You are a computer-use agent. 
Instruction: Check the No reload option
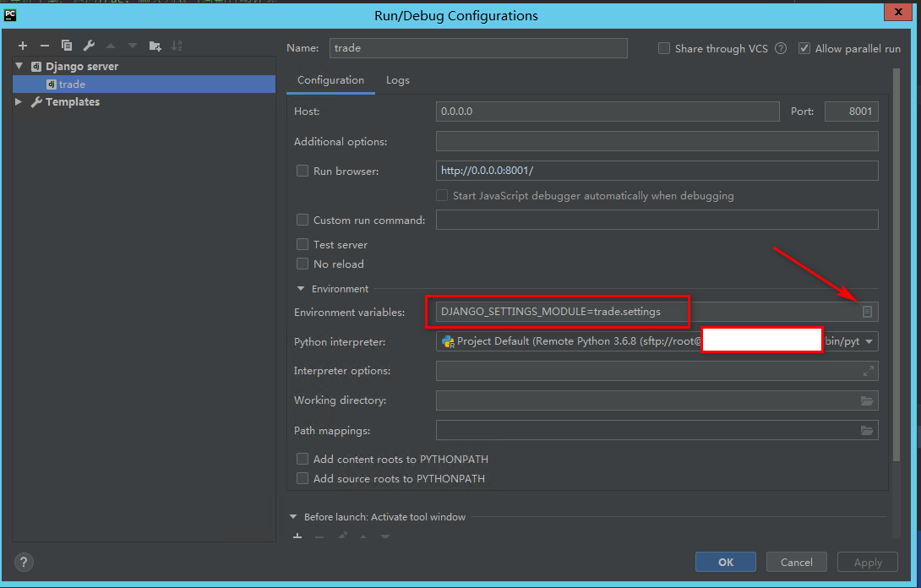(x=302, y=264)
